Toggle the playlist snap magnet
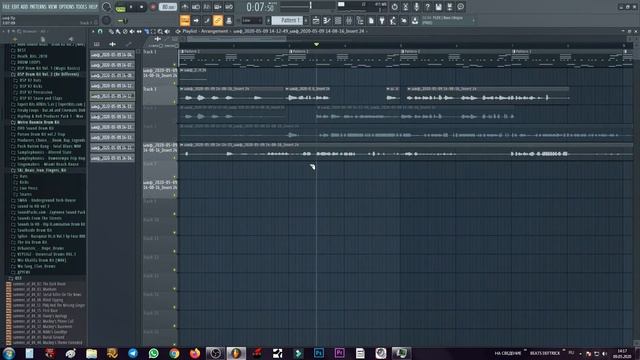 coord(100,31)
